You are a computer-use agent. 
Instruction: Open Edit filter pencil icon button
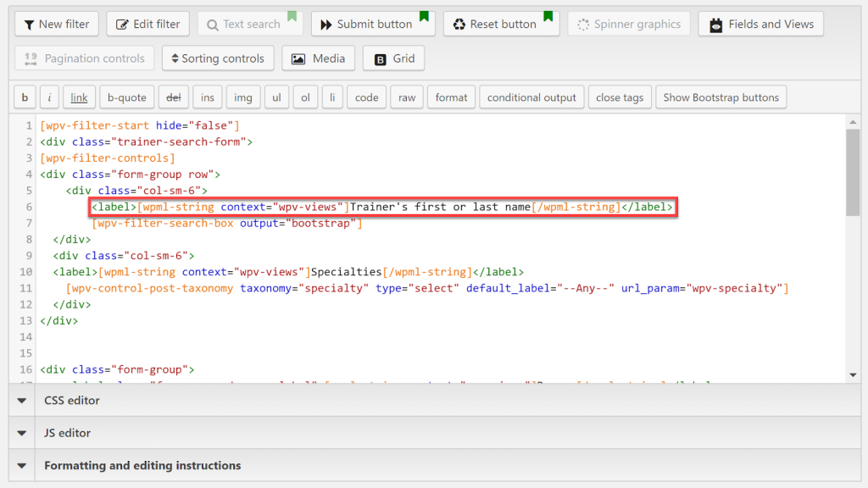pos(123,25)
